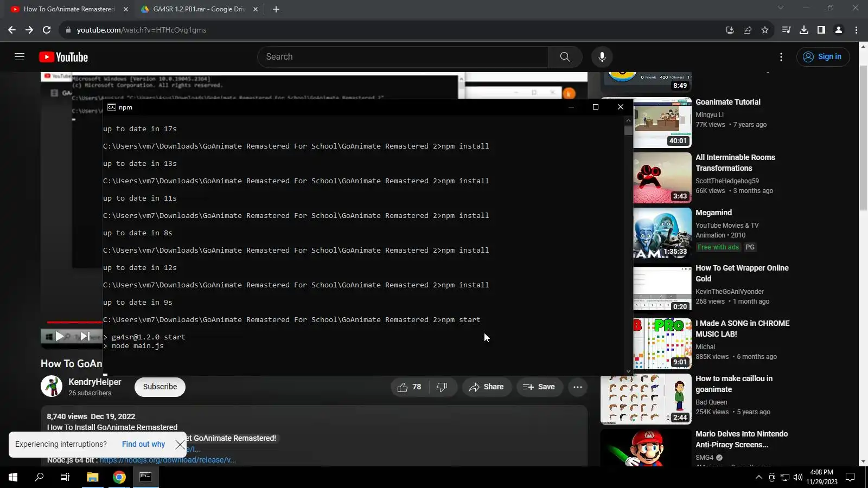Open the Megamind movie thumbnail
868x488 pixels.
662,233
